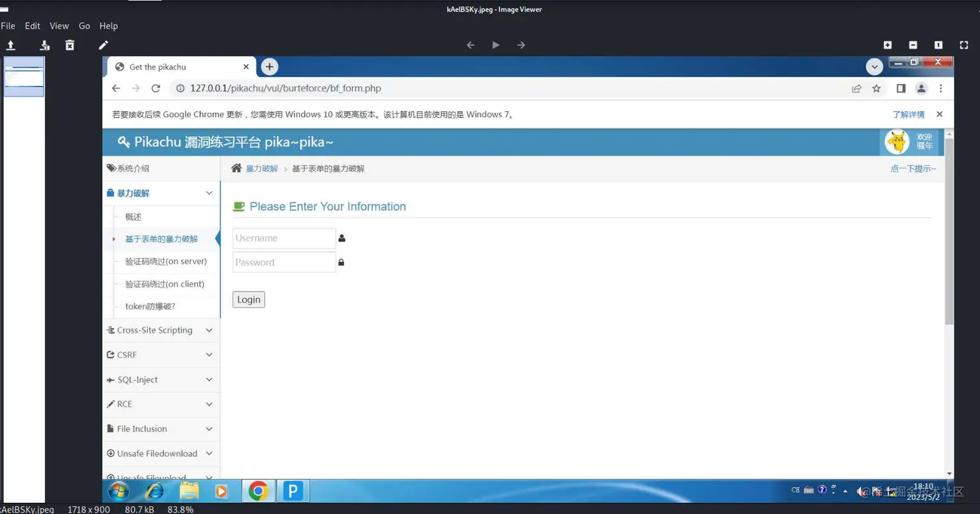
Task: Reload the pikachu page
Action: click(156, 88)
